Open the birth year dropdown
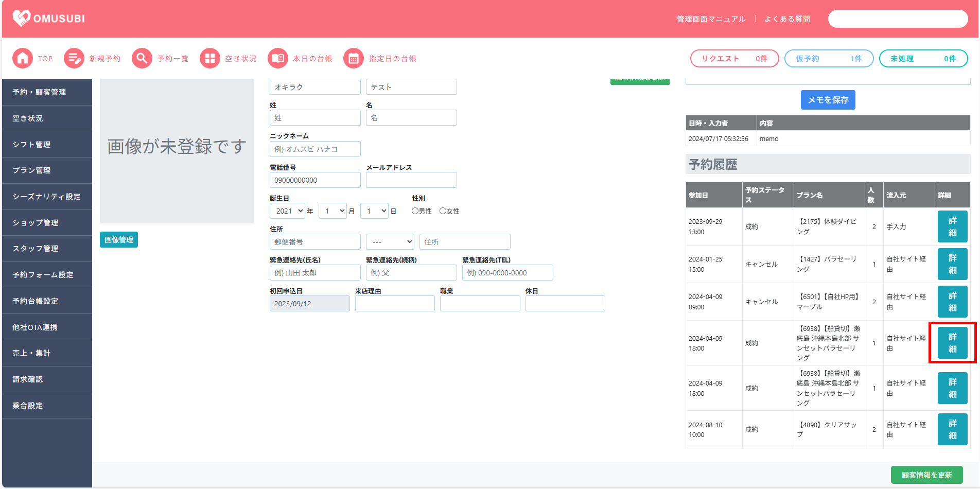Viewport: 980px width, 489px height. click(287, 211)
